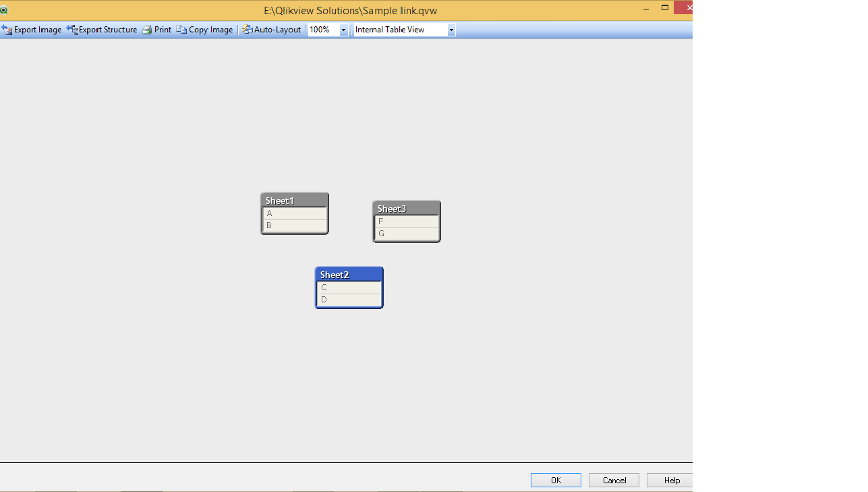Image resolution: width=868 pixels, height=492 pixels.
Task: Click field F in Sheet3 table
Action: click(x=407, y=221)
